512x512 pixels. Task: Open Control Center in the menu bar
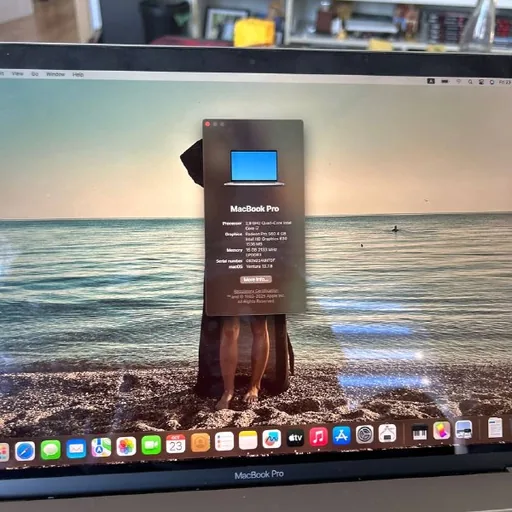click(x=481, y=82)
